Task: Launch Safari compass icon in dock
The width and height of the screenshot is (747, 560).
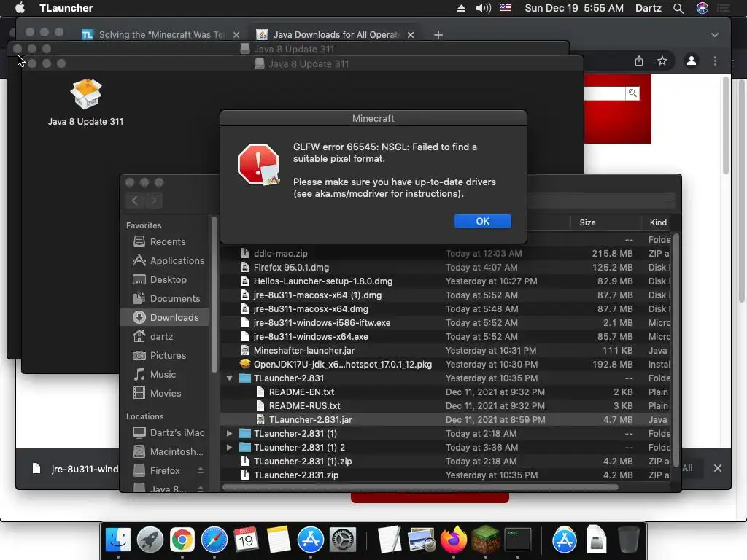Action: 214,540
